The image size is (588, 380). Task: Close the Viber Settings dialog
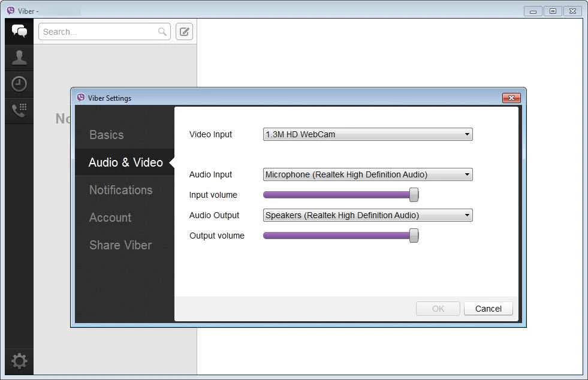pyautogui.click(x=511, y=98)
